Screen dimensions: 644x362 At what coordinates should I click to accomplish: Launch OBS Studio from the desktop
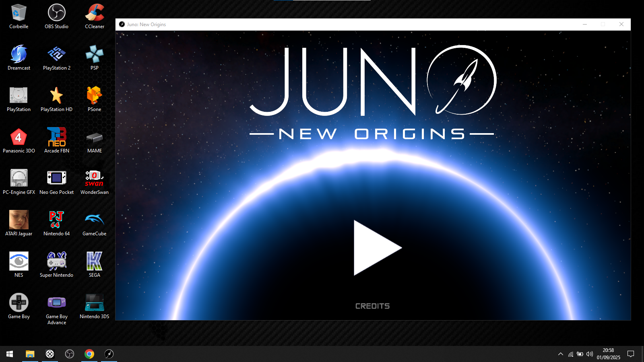pos(56,16)
